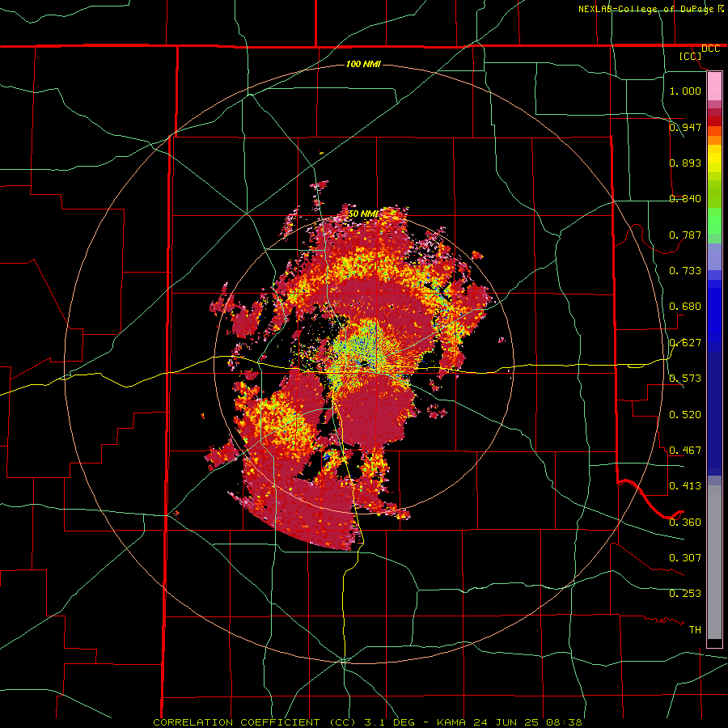Click the 0.787 legend value

tap(685, 235)
